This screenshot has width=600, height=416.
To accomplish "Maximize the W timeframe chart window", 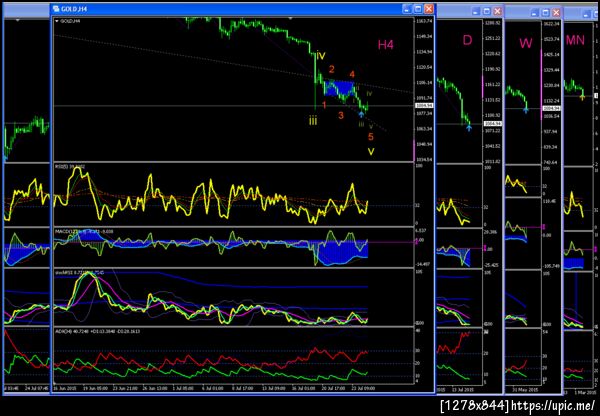I will (546, 13).
